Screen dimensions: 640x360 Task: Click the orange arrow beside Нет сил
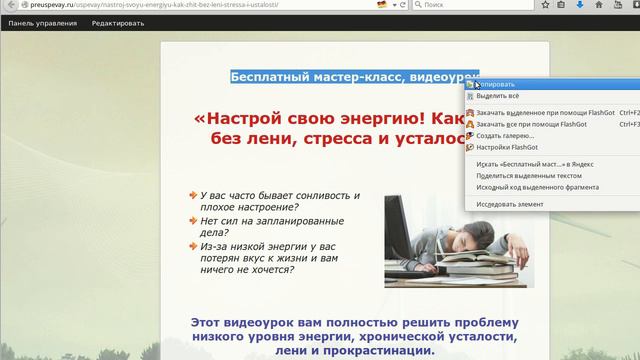(193, 221)
